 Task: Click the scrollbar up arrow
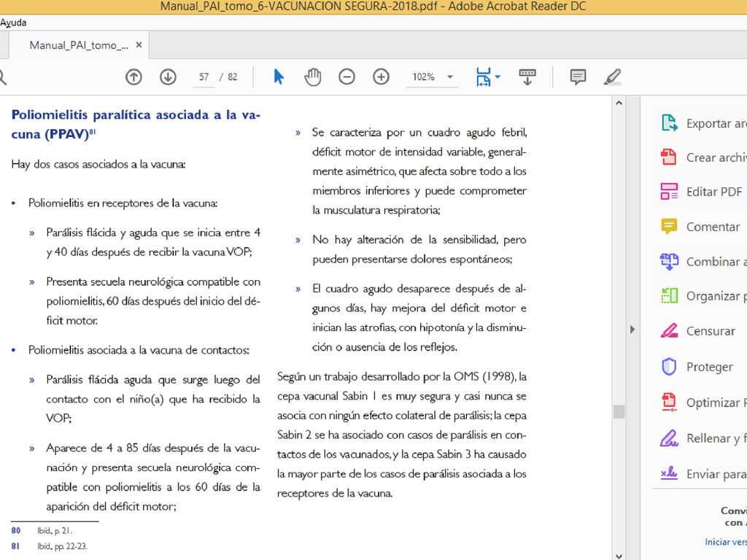(x=619, y=102)
